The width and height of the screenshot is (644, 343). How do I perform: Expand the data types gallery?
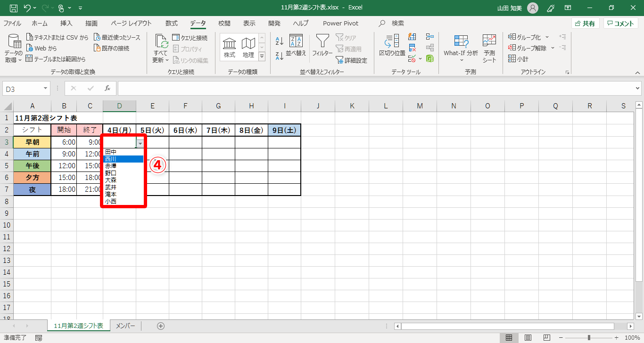click(x=262, y=57)
